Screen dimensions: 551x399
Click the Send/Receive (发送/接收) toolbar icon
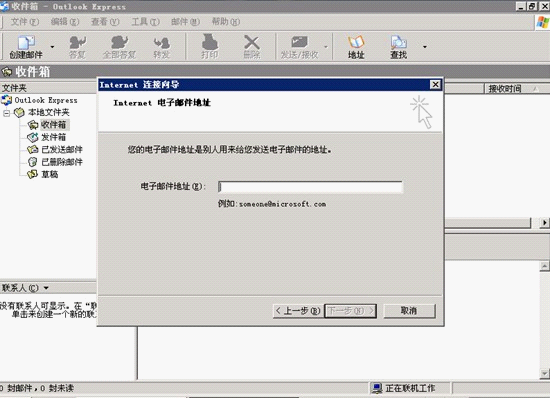[299, 47]
